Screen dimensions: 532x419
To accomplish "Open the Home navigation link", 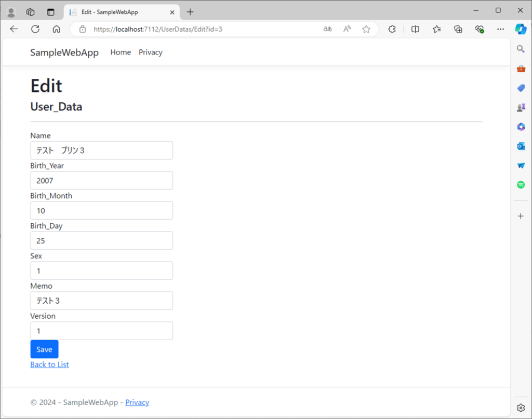I will (x=121, y=52).
